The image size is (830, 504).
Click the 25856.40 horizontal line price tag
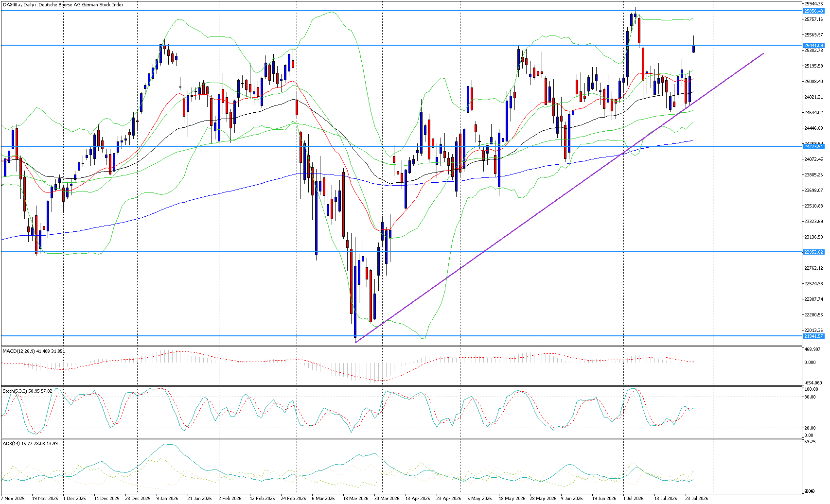click(x=813, y=11)
